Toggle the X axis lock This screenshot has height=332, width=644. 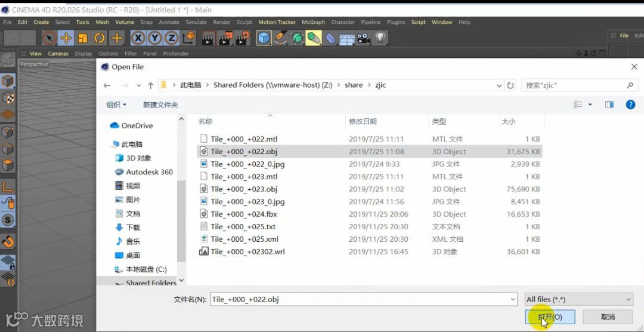point(138,38)
